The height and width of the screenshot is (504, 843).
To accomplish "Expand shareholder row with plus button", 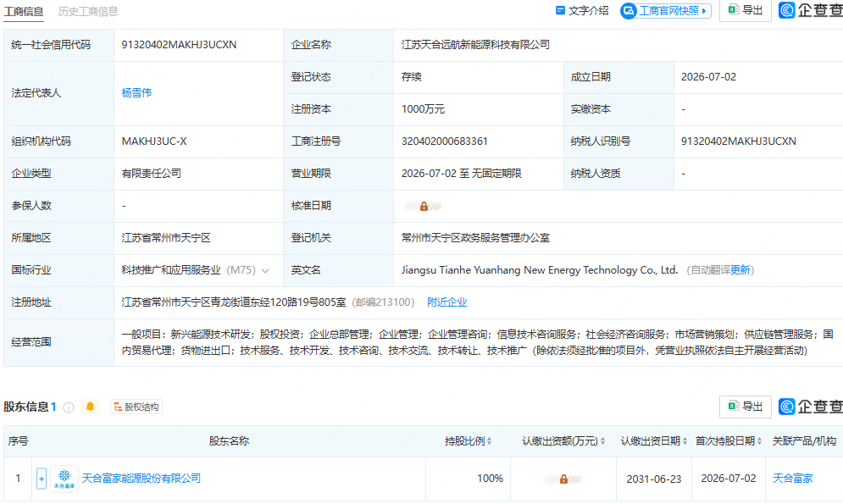I will (42, 479).
